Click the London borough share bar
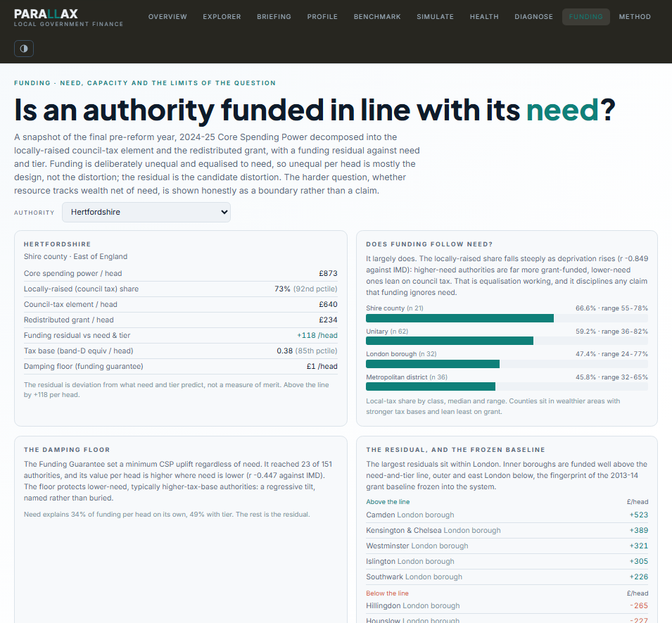This screenshot has height=623, width=672. tap(507, 364)
